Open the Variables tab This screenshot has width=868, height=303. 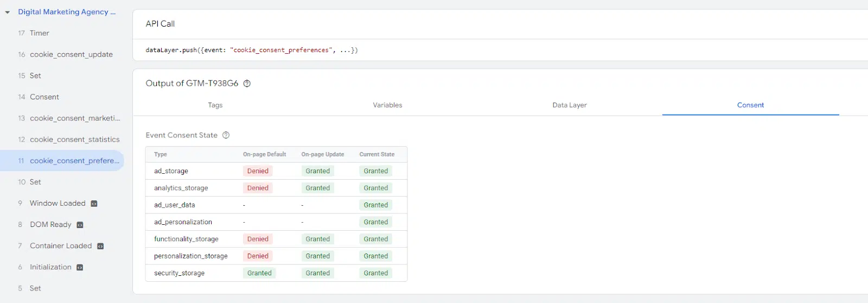click(x=387, y=105)
